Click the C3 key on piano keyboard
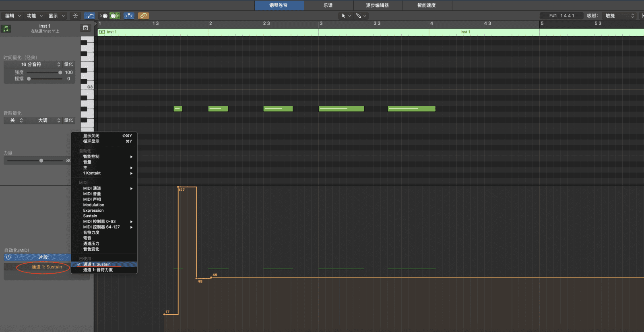644x332 pixels. coord(87,87)
